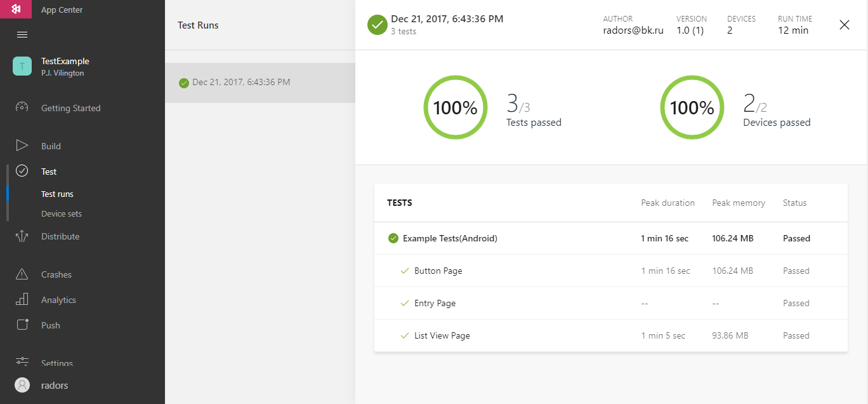Viewport: 868px width, 404px height.
Task: Open the Entry Page test result
Action: (x=435, y=304)
